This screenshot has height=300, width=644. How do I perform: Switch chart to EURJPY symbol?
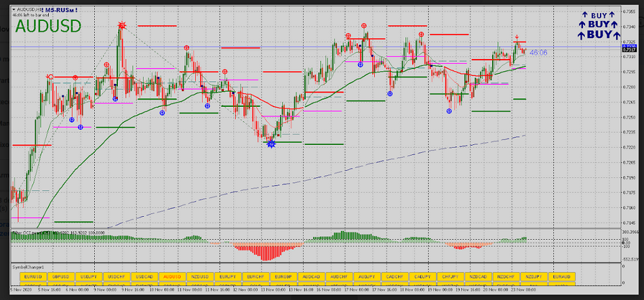[x=228, y=277]
